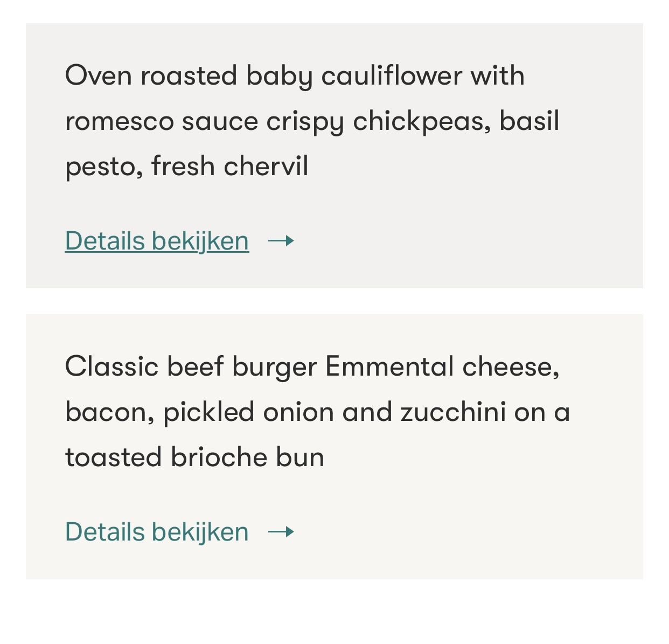
Task: Click the 'Classic beef burger Emmental cheese' title line
Action: pyautogui.click(x=312, y=367)
